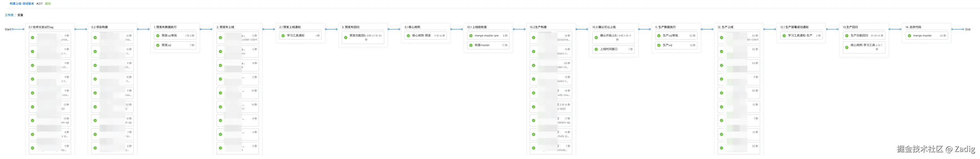Select the check icon next to merge-master
Screen dimensions: 980x159
pos(909,36)
